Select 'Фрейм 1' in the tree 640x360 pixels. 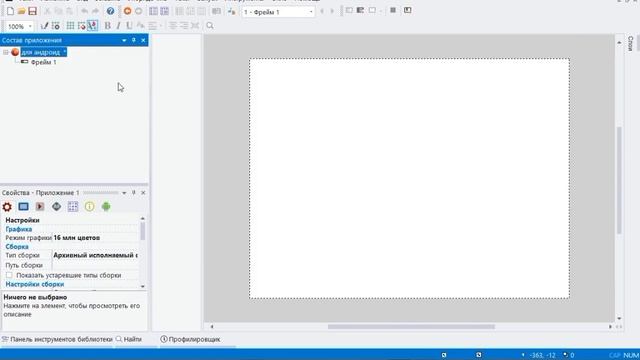tap(43, 62)
